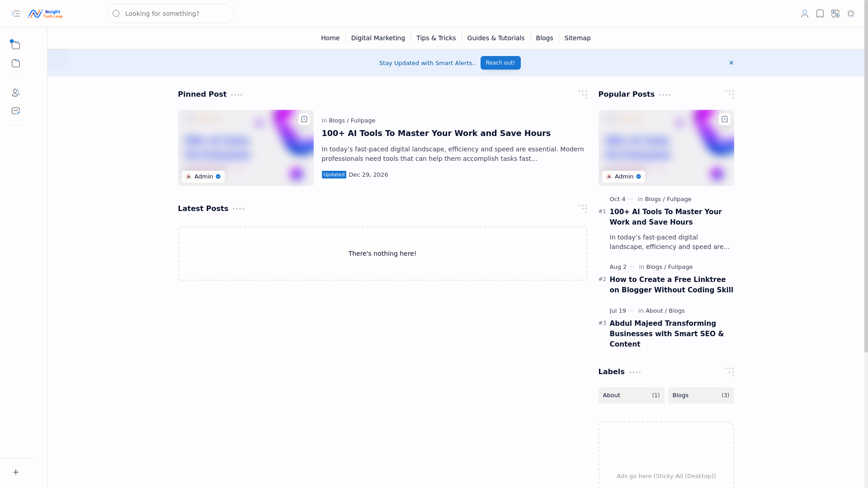Click the 'Ads go here' sticky ad box
Viewport: 868px width, 488px height.
666,455
